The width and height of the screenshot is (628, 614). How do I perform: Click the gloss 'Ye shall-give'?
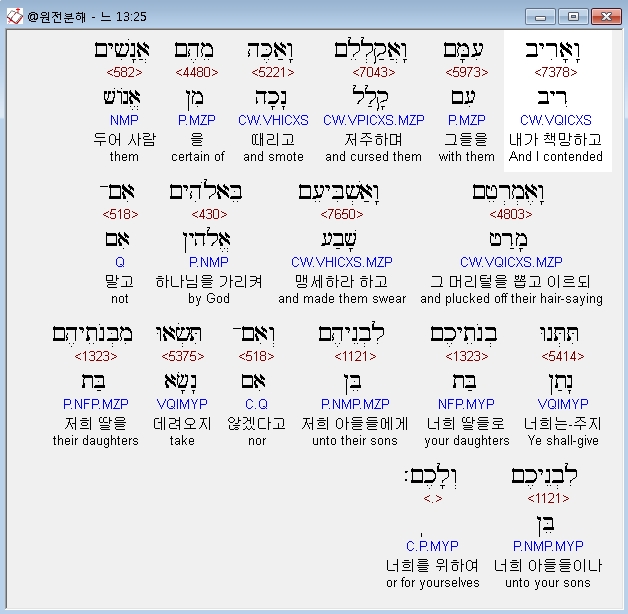click(x=563, y=440)
